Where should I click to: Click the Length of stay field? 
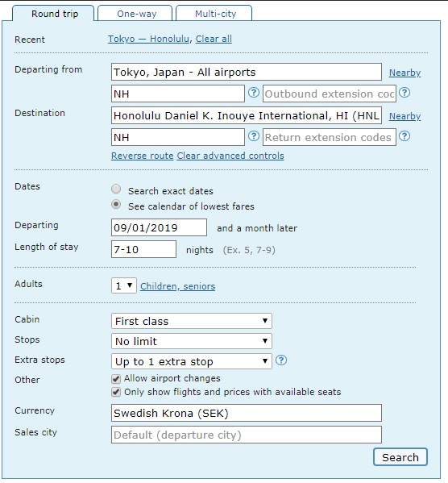143,249
